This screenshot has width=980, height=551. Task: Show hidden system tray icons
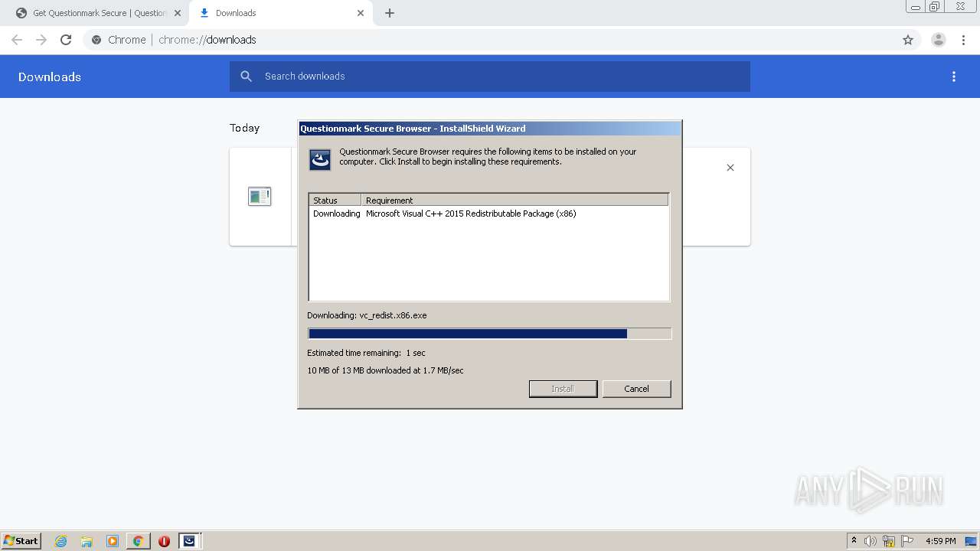pos(854,541)
